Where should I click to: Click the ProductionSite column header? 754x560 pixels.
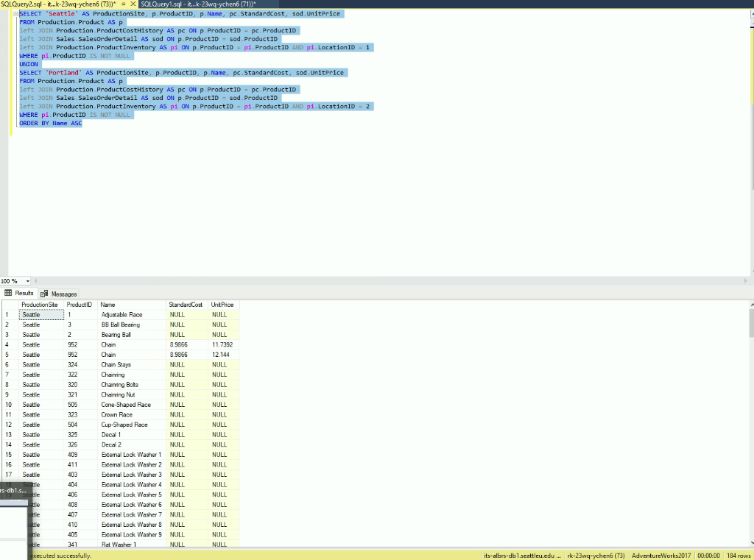point(40,305)
